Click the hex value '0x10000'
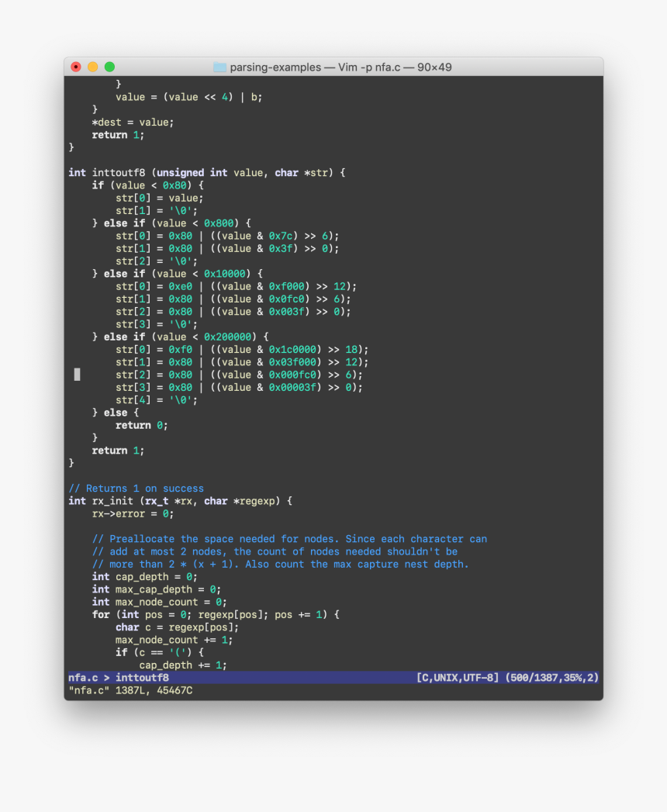Image resolution: width=667 pixels, height=812 pixels. click(x=225, y=274)
